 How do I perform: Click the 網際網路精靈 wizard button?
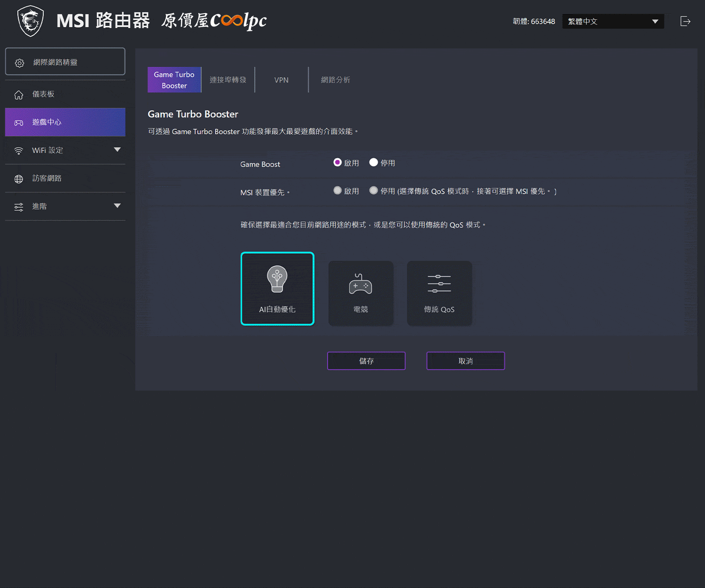coord(65,62)
